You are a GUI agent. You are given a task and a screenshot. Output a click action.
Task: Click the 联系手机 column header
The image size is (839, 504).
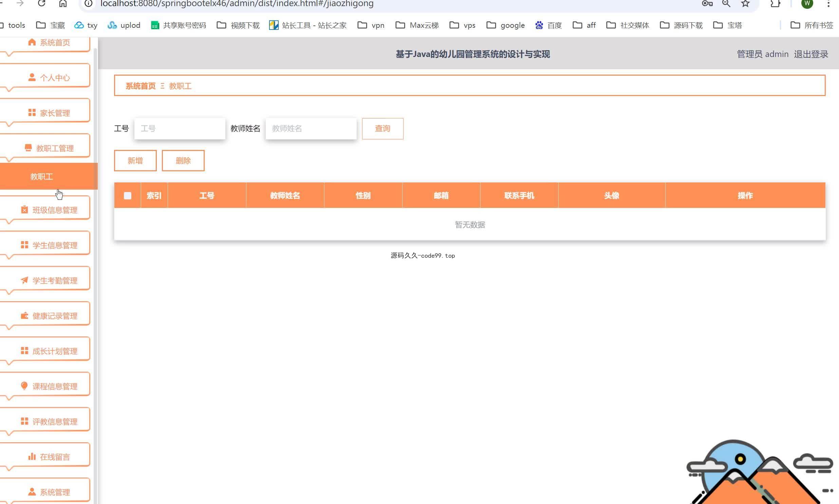pos(519,195)
